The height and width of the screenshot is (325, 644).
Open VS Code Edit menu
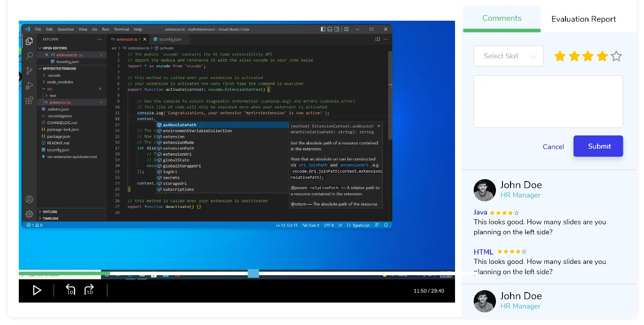pos(49,29)
